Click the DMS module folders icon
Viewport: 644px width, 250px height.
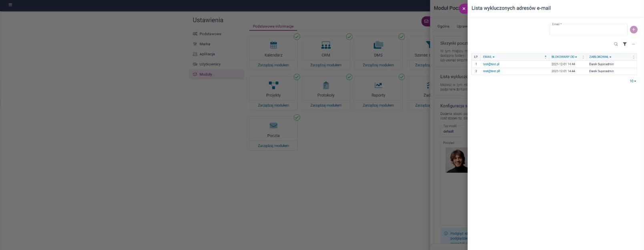(x=378, y=45)
